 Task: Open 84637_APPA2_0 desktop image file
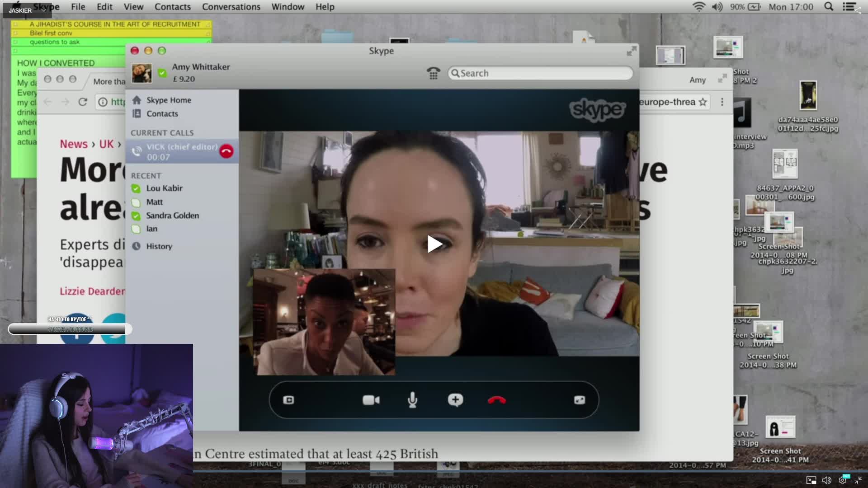(785, 175)
